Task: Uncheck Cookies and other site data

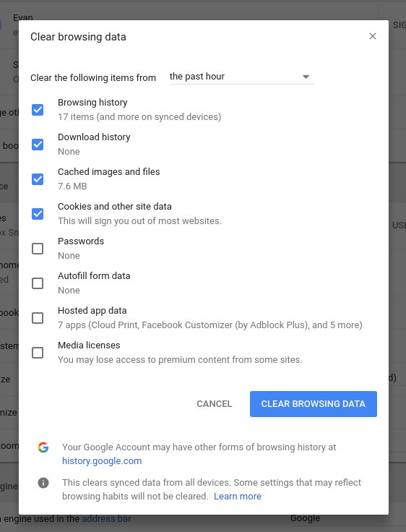Action: point(38,214)
